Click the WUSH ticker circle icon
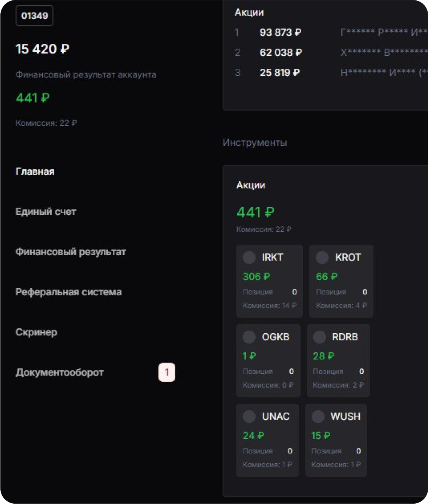The image size is (428, 504). pyautogui.click(x=318, y=416)
